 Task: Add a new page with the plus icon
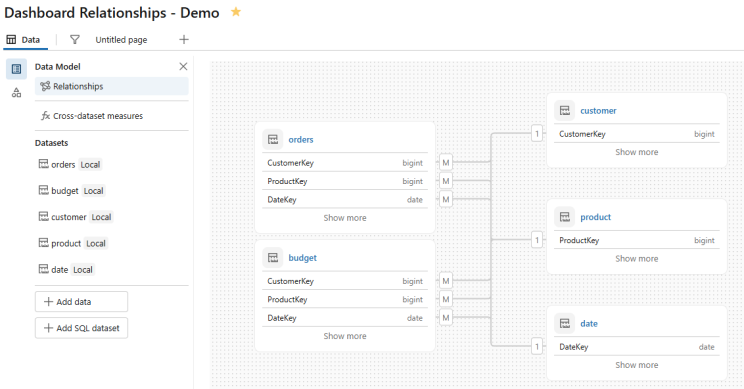(x=184, y=40)
